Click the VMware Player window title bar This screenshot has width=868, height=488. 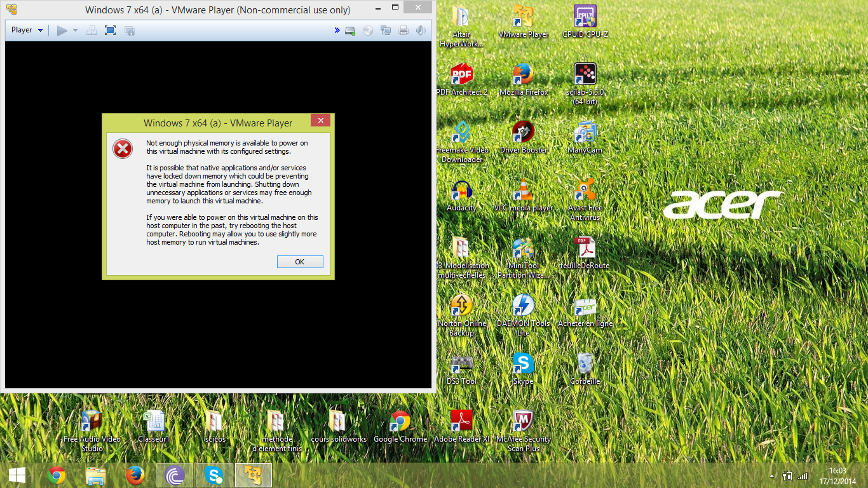coord(218,10)
